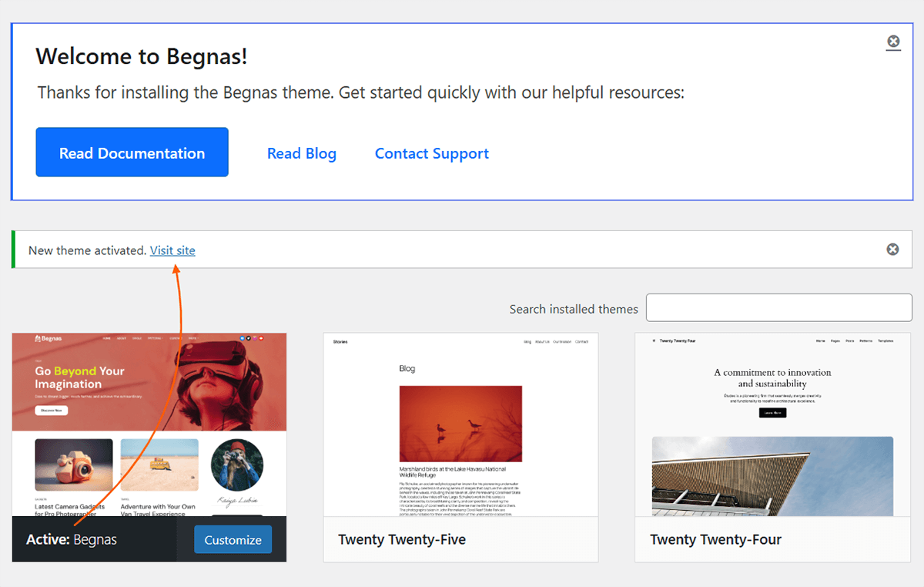Viewport: 924px width, 587px height.
Task: Expand the MORE dropdown in Begnas navigation
Action: click(193, 338)
